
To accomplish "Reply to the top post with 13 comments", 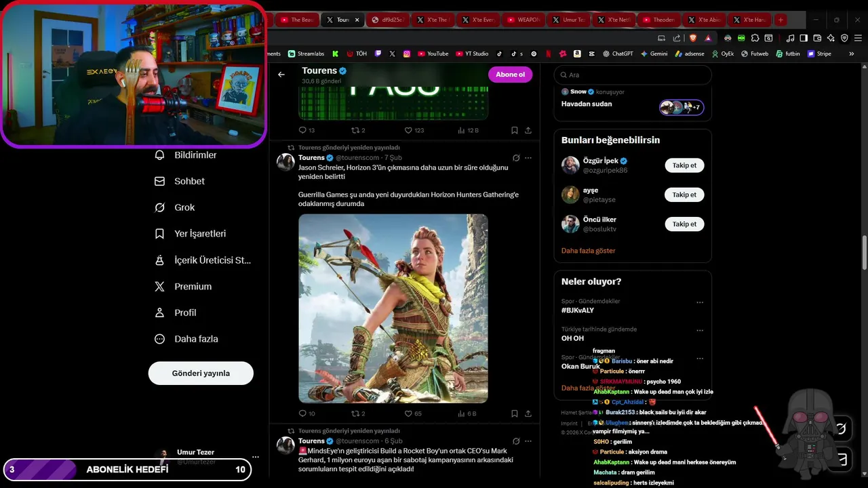I will [307, 130].
